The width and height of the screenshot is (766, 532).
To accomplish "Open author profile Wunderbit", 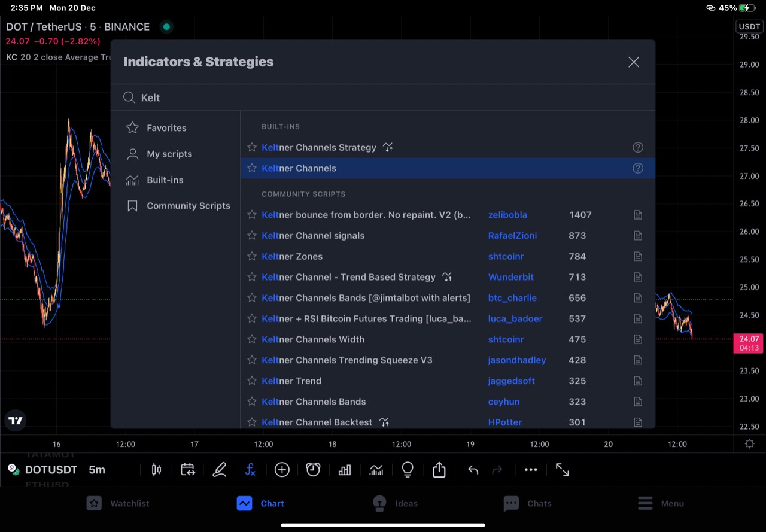I will [x=510, y=277].
